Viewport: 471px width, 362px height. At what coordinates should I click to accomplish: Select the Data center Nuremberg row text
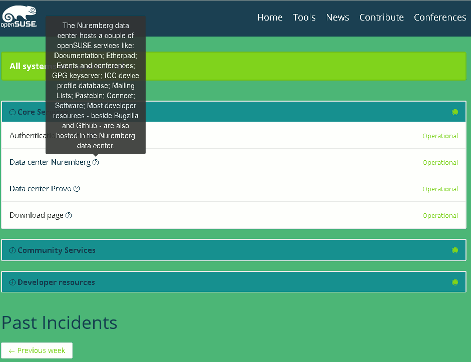click(50, 162)
